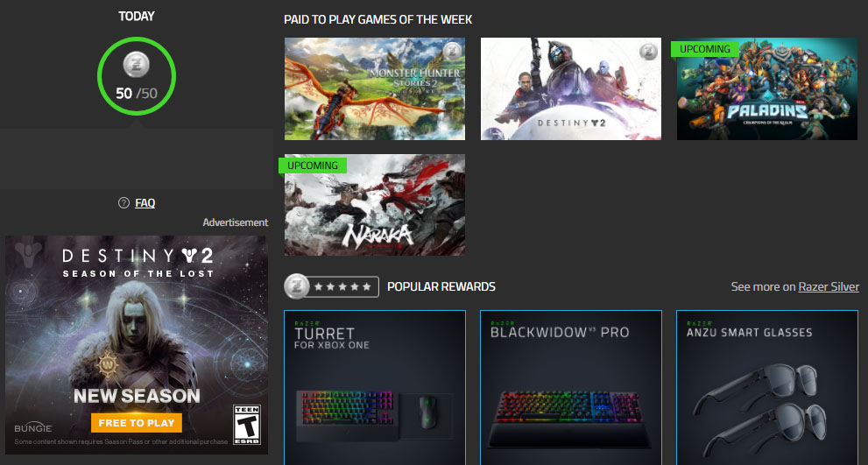This screenshot has height=465, width=868.
Task: Click the Bungie logo in the advertisement
Action: coord(33,428)
